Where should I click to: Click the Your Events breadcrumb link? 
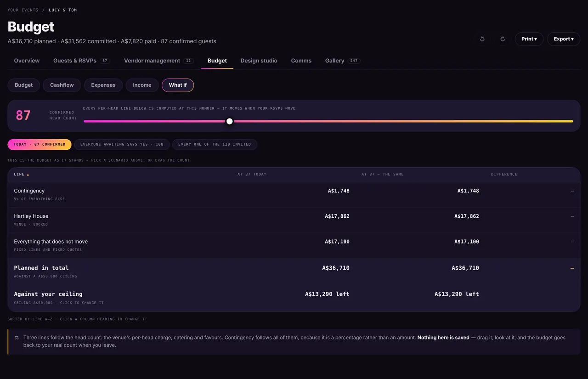(23, 10)
